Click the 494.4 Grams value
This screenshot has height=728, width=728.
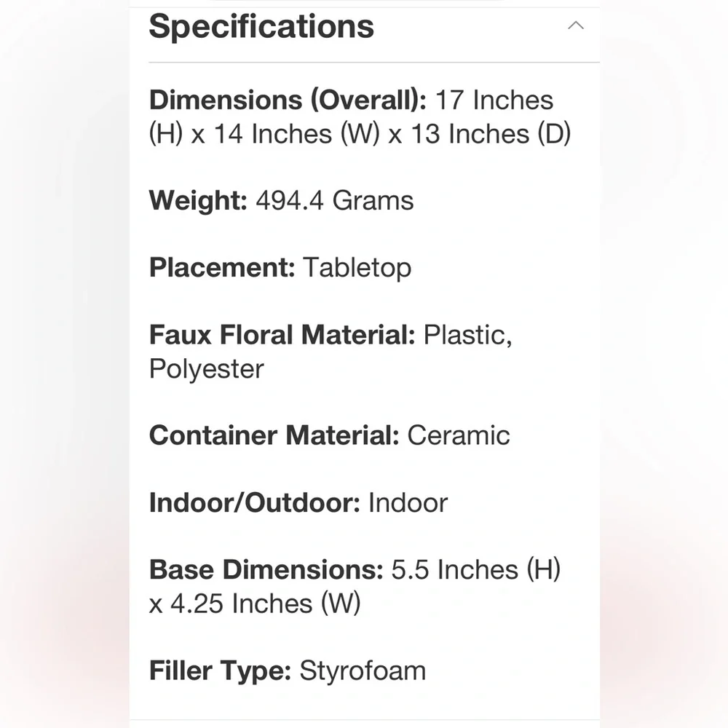335,201
